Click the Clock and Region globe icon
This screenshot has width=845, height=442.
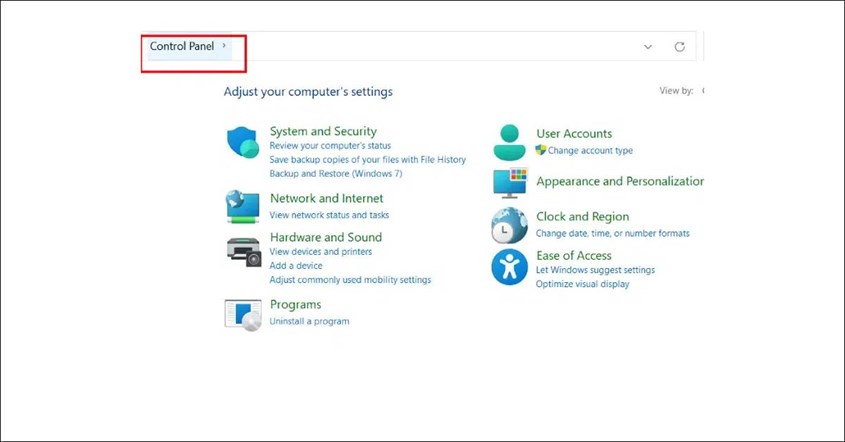[x=509, y=225]
